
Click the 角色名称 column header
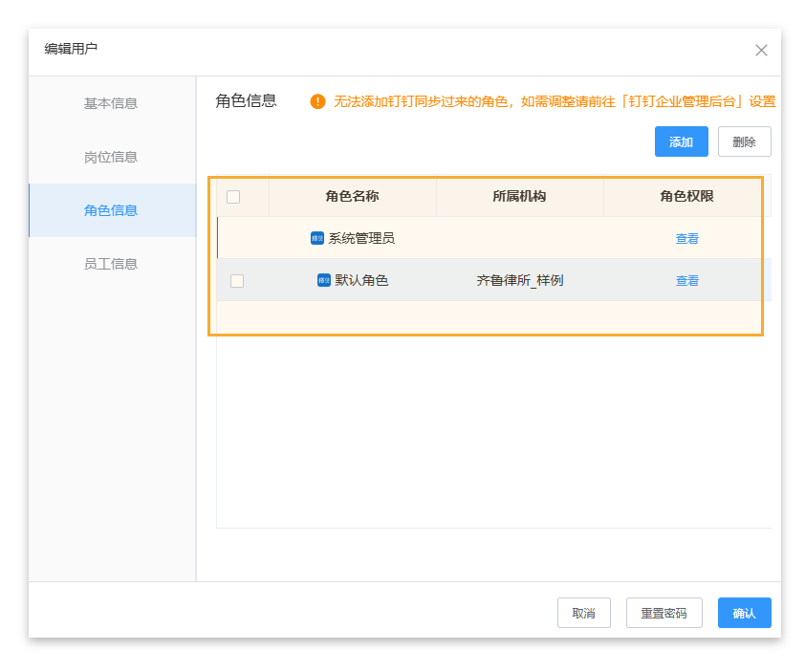point(352,197)
